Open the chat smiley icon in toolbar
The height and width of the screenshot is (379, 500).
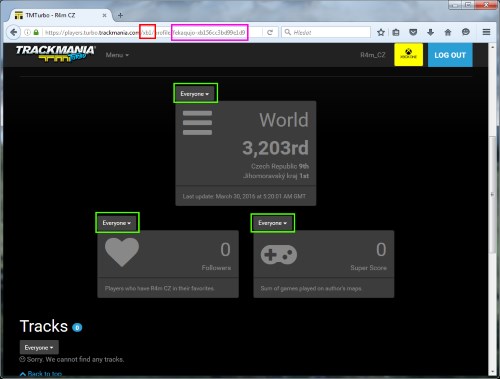[x=465, y=32]
